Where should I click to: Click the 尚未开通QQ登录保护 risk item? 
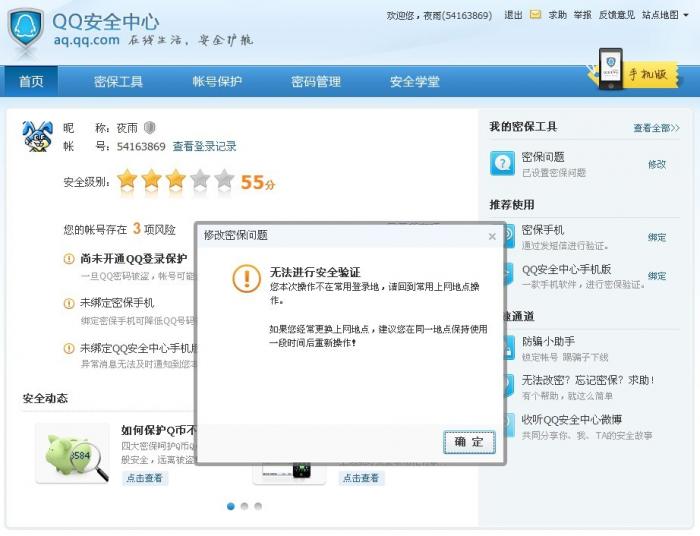tap(133, 259)
